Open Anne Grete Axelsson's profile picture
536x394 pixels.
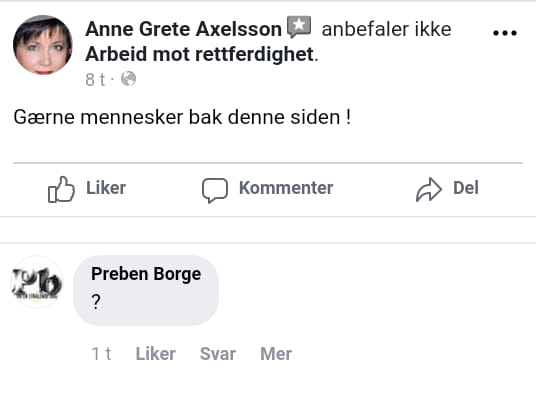point(43,45)
